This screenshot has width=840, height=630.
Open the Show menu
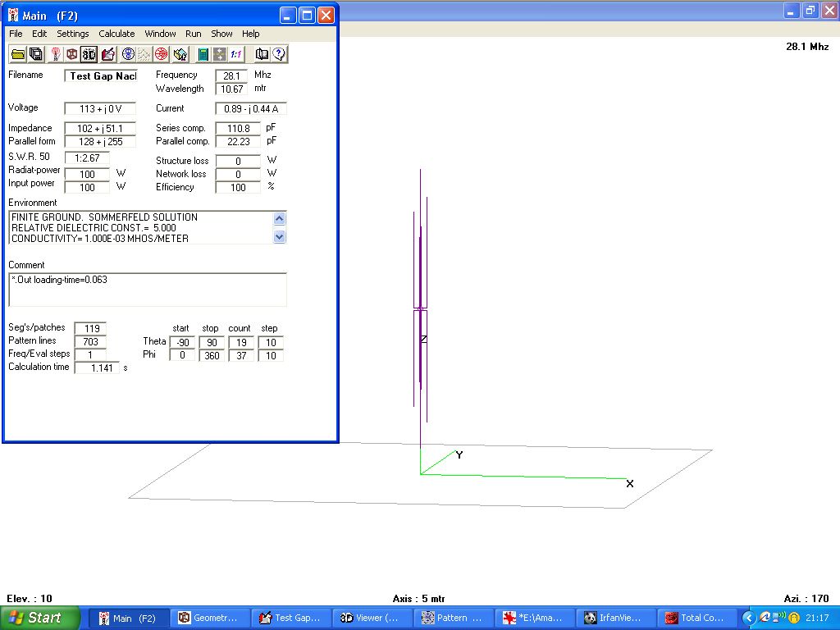tap(221, 34)
